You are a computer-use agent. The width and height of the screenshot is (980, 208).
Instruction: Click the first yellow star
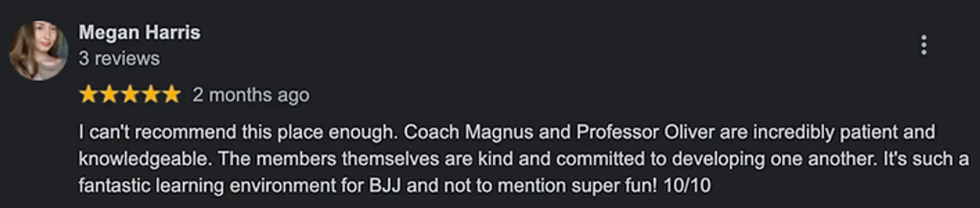89,94
